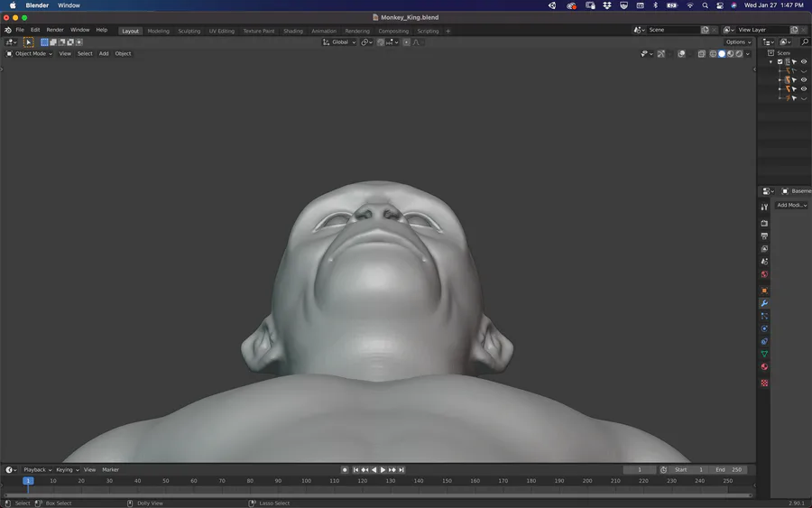Open the Object Mode dropdown
The image size is (812, 508).
(30, 53)
